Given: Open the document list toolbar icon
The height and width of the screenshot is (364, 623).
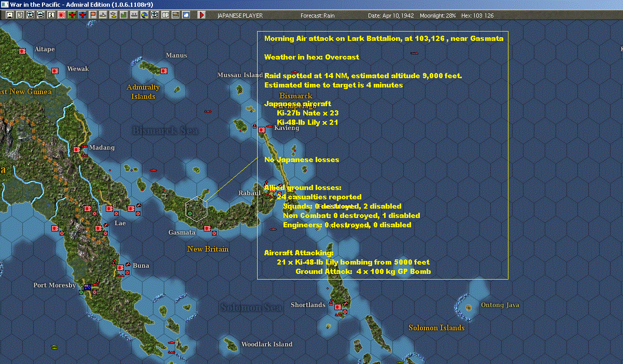Looking at the screenshot, I should tap(20, 15).
